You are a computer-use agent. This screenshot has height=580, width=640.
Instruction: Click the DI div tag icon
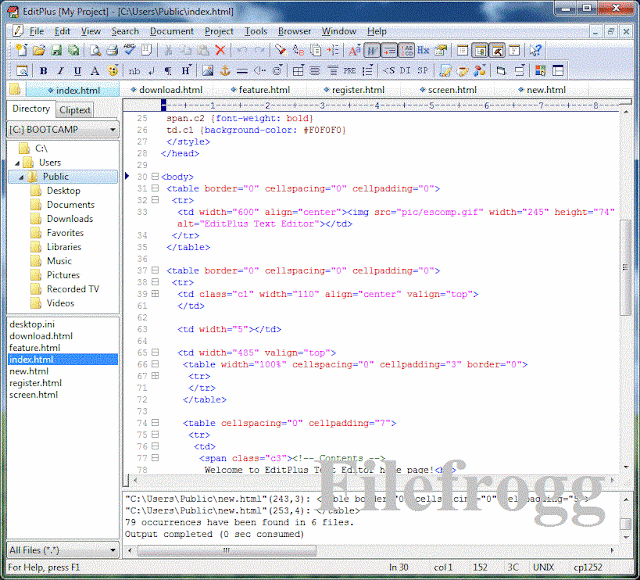click(405, 71)
